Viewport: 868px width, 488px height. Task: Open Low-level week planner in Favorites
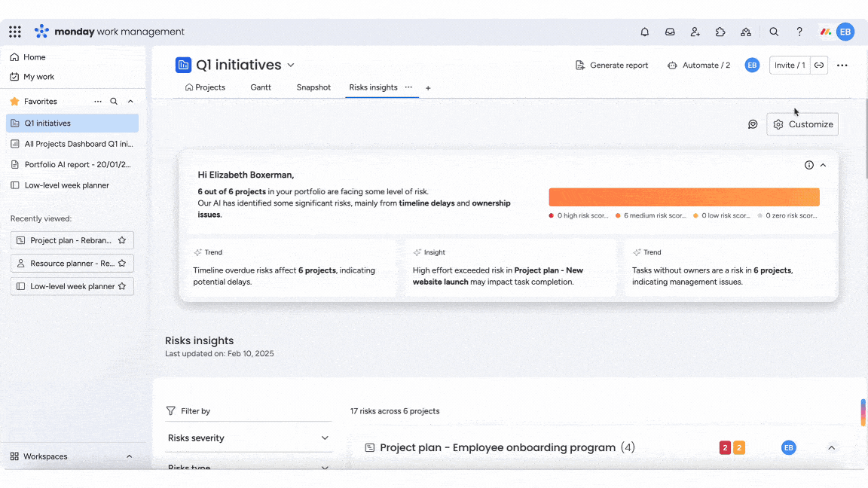coord(72,185)
